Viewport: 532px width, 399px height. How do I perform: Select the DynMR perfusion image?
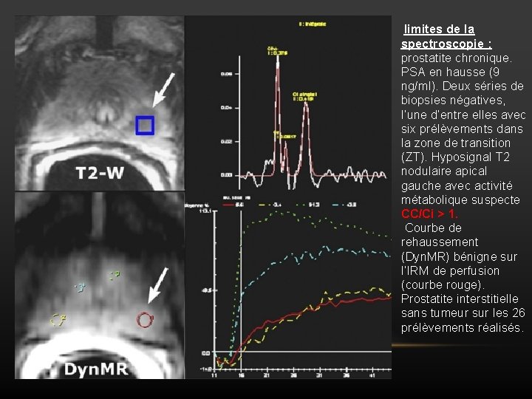pyautogui.click(x=100, y=285)
